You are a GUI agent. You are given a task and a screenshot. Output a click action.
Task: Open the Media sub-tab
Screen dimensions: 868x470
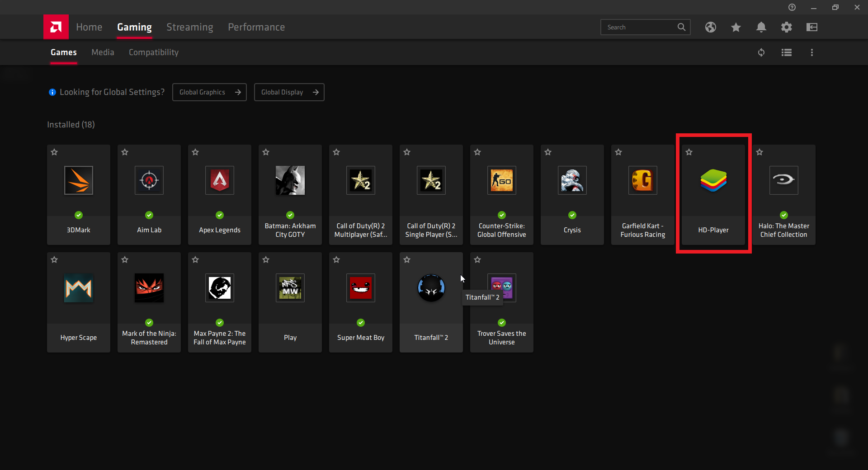click(103, 52)
